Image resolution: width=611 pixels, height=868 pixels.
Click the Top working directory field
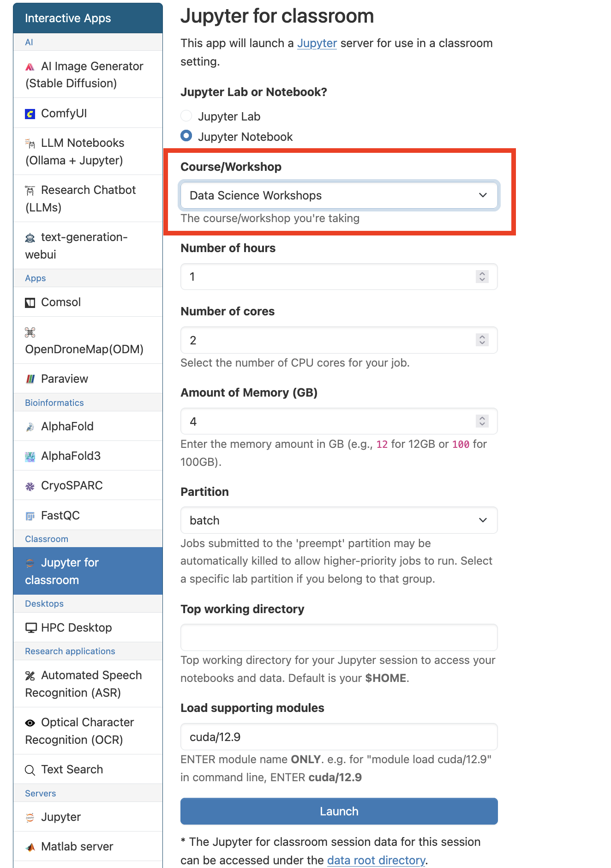[x=339, y=638]
